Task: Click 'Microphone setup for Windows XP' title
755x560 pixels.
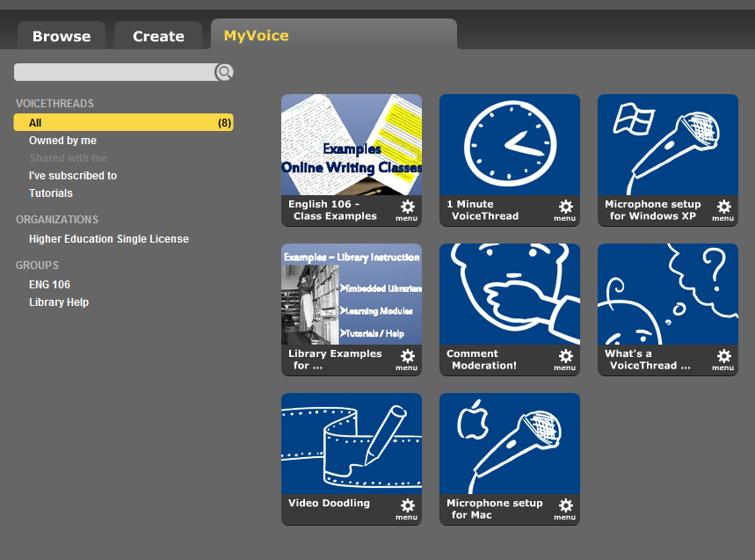Action: point(653,210)
